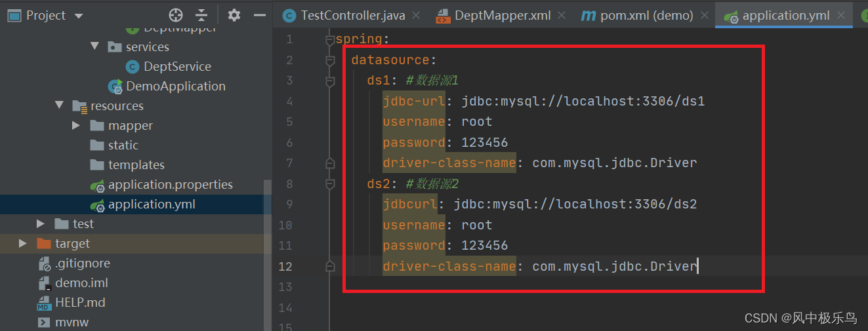Switch to DeptMapper.xml tab
868x331 pixels.
[x=503, y=15]
